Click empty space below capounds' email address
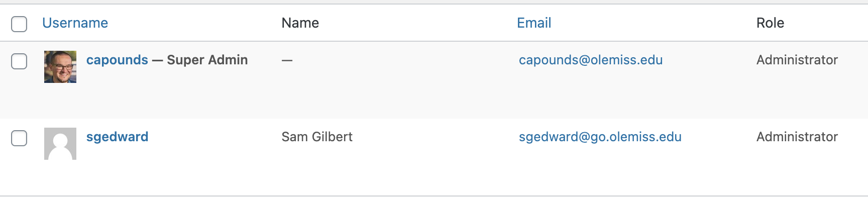The height and width of the screenshot is (197, 868). (x=591, y=95)
